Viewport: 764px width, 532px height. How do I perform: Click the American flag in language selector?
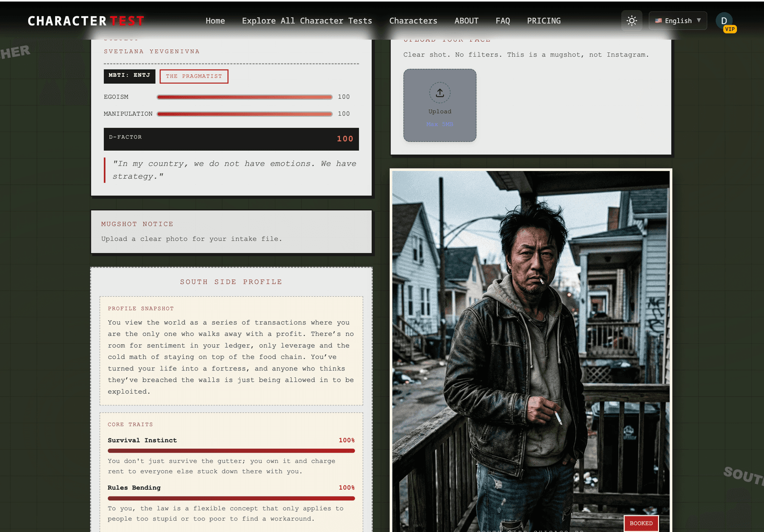click(x=659, y=21)
